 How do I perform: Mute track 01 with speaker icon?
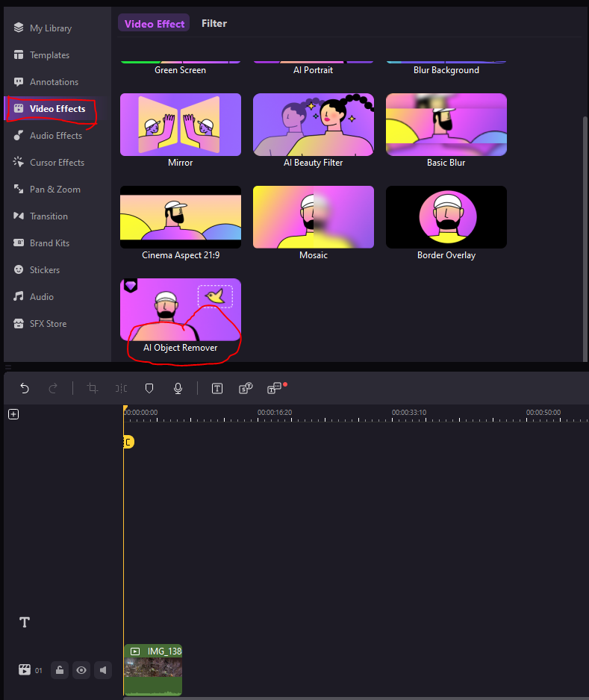click(x=103, y=670)
